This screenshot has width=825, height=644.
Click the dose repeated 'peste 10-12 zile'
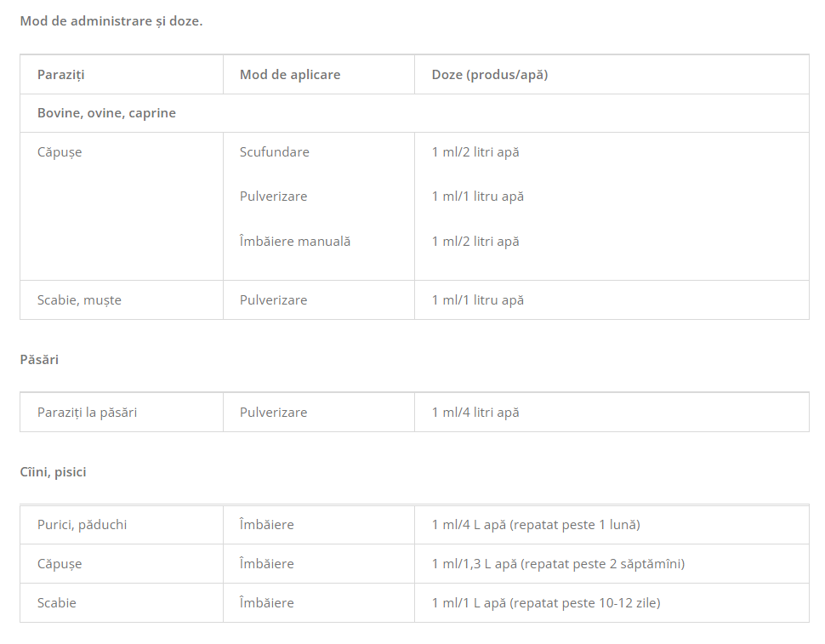(546, 603)
